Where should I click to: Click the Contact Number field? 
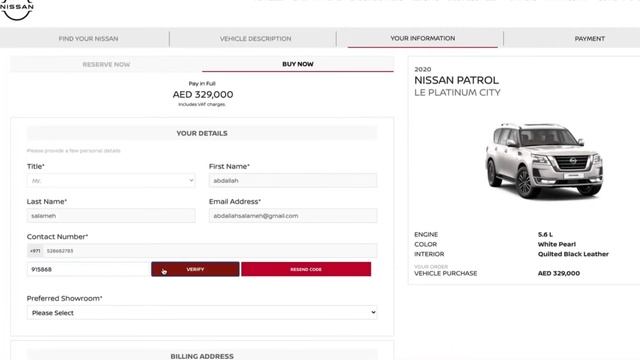tap(210, 251)
